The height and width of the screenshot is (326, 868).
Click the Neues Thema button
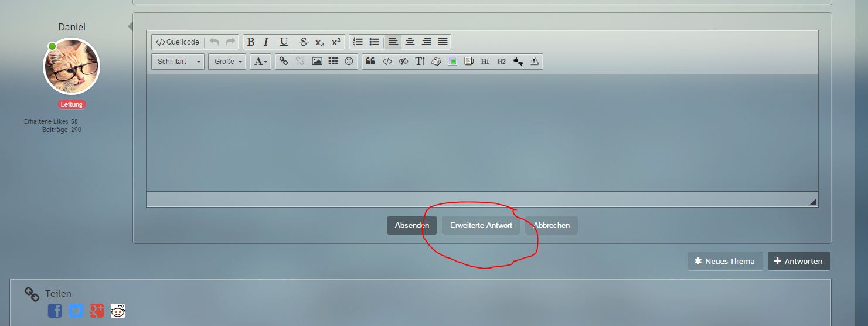click(x=725, y=261)
